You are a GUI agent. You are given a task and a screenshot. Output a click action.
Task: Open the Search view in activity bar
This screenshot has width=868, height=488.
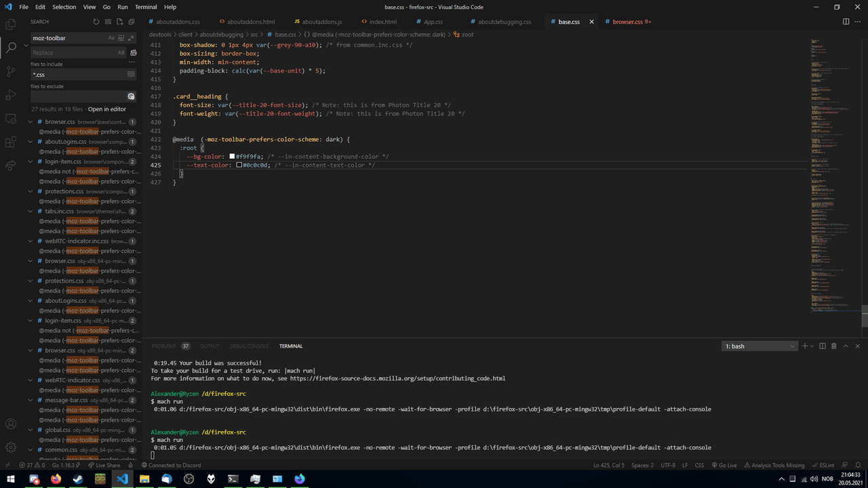tap(11, 47)
